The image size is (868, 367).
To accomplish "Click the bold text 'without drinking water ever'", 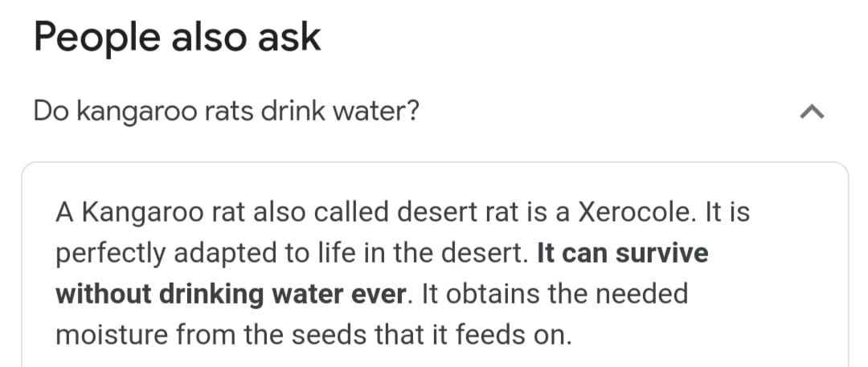I will click(x=231, y=294).
